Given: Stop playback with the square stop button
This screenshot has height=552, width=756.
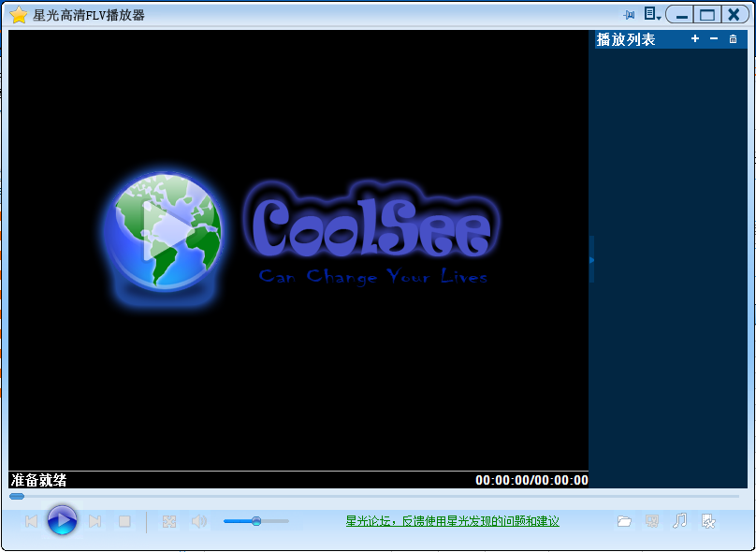Looking at the screenshot, I should [x=124, y=521].
